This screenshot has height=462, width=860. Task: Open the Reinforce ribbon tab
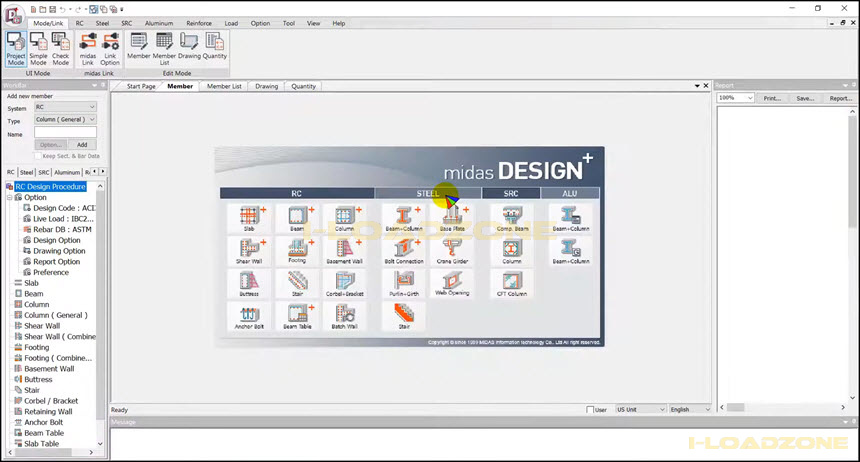[x=199, y=24]
